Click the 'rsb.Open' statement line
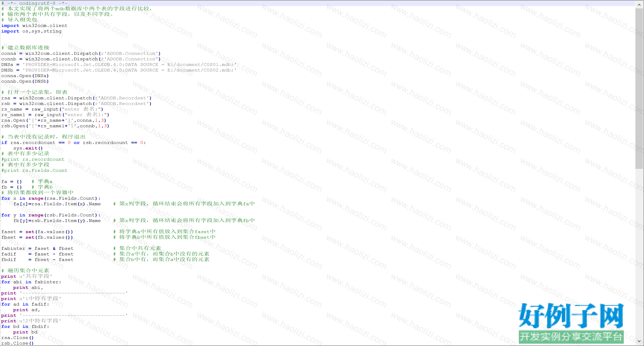The height and width of the screenshot is (346, 644). tap(55, 126)
